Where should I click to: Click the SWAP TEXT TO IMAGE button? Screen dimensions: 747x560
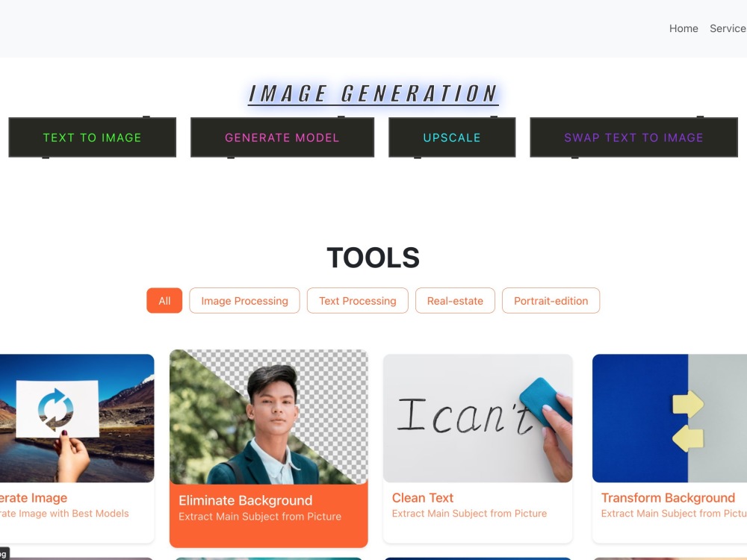pos(633,137)
